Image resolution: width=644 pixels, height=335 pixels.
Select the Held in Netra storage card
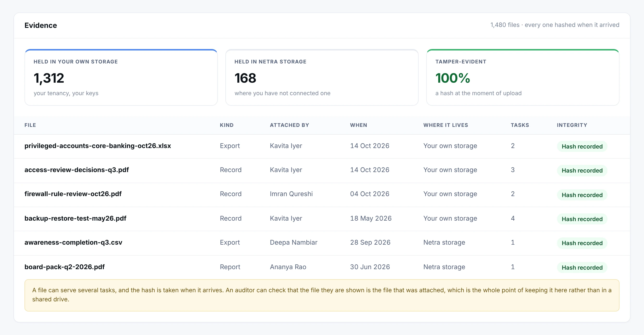[322, 77]
